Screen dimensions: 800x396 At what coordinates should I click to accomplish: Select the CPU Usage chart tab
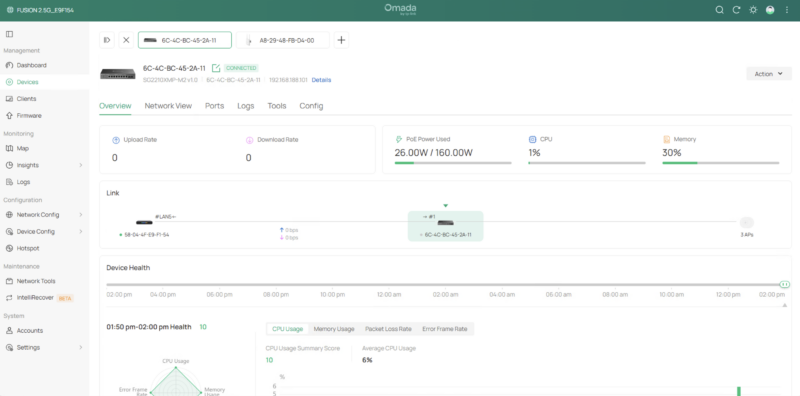287,329
